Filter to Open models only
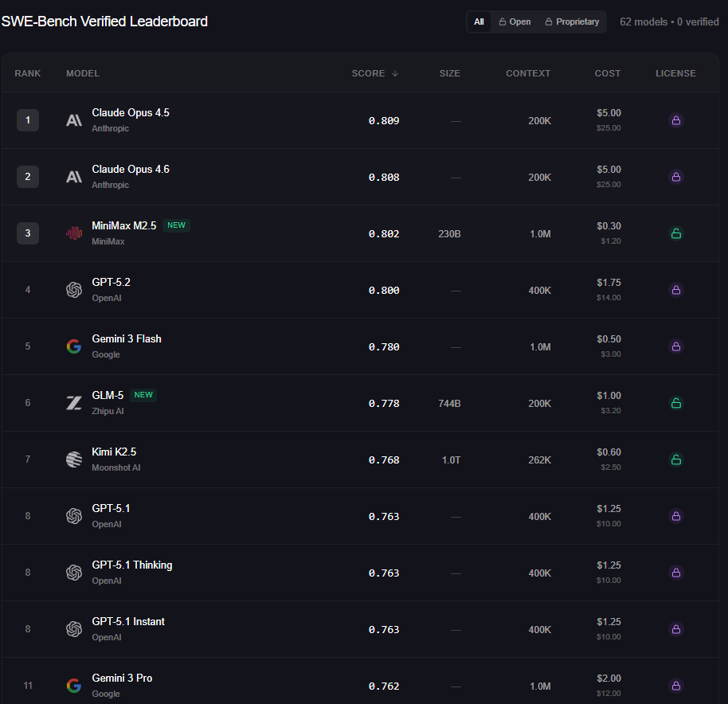The image size is (728, 704). point(515,22)
